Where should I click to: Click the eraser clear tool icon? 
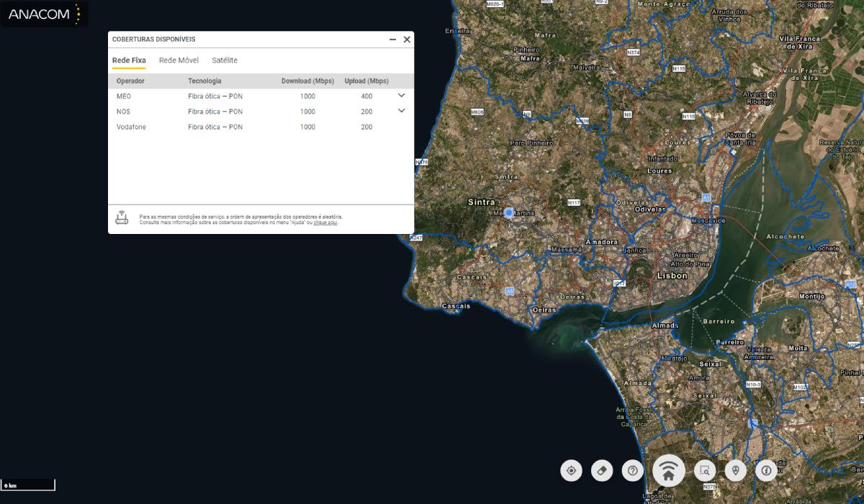[x=602, y=471]
